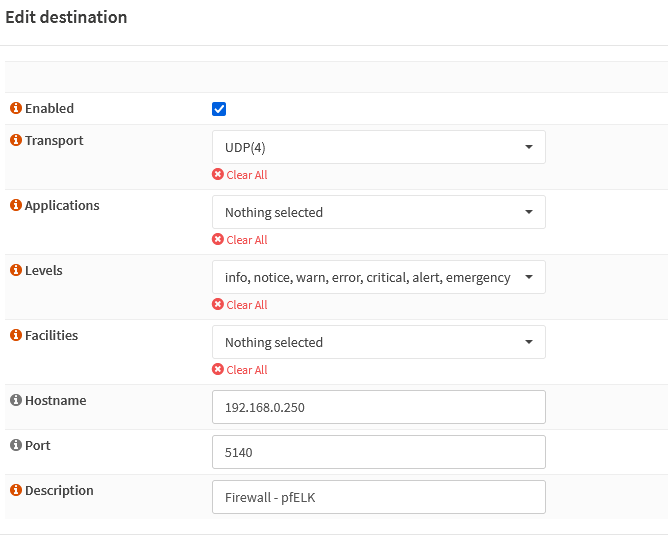Click the Levels info icon
The width and height of the screenshot is (668, 553).
pos(16,270)
